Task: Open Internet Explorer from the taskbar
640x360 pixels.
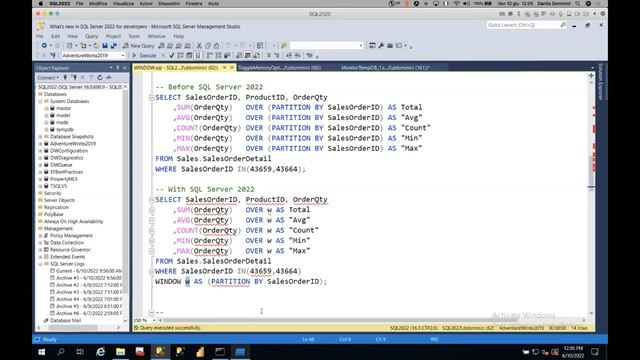Action: [100, 352]
